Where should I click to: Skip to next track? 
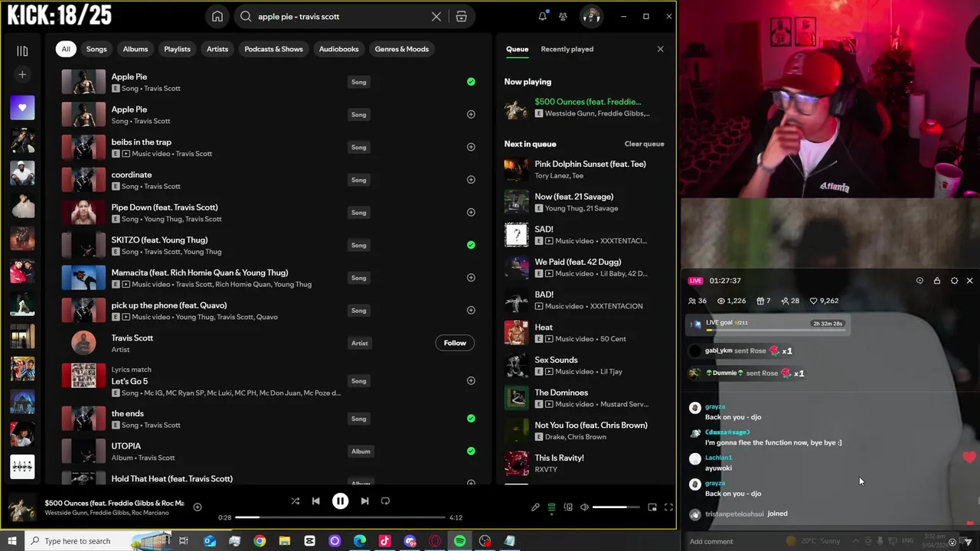364,501
